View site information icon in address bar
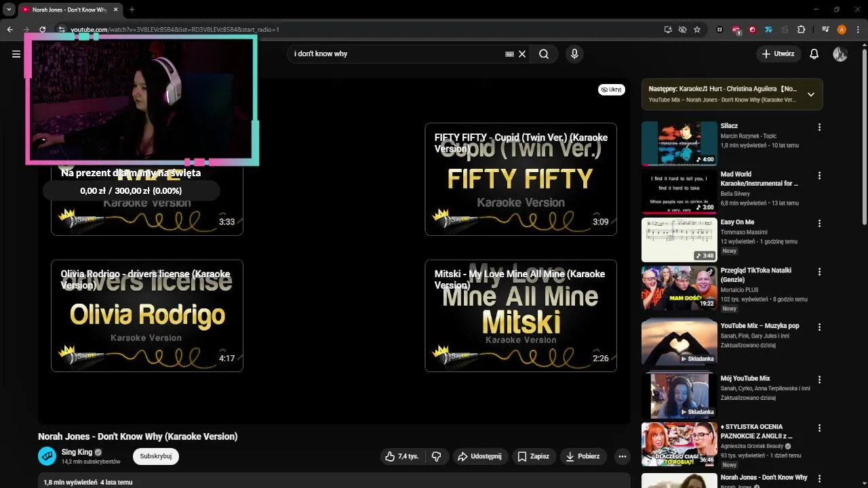Image resolution: width=868 pixels, height=488 pixels. (x=61, y=29)
